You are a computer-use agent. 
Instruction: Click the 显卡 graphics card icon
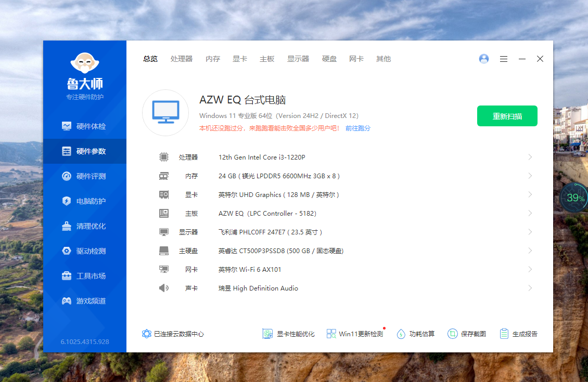(x=164, y=194)
